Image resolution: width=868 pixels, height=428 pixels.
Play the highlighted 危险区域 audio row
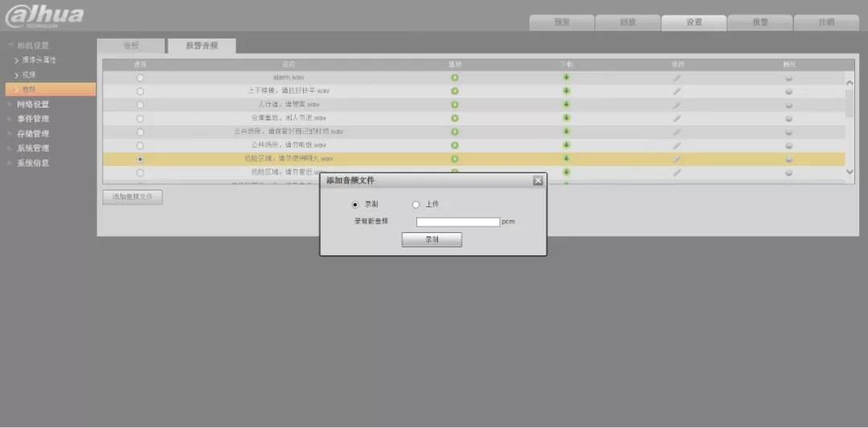click(454, 159)
